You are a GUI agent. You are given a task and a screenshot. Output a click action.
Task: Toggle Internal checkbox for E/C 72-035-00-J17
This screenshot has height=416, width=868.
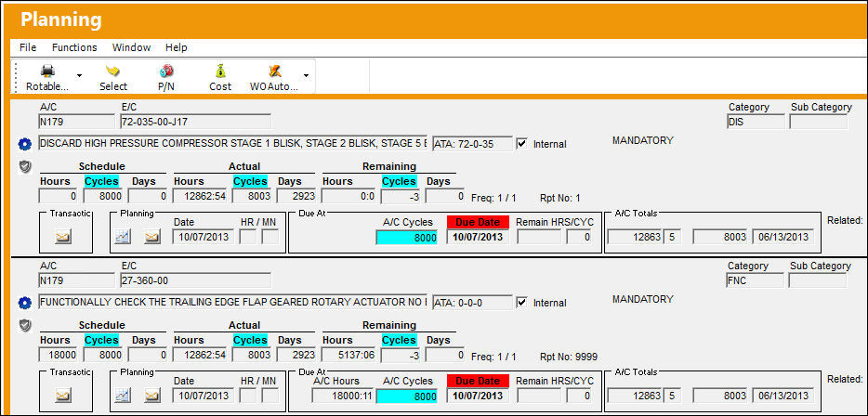[521, 144]
